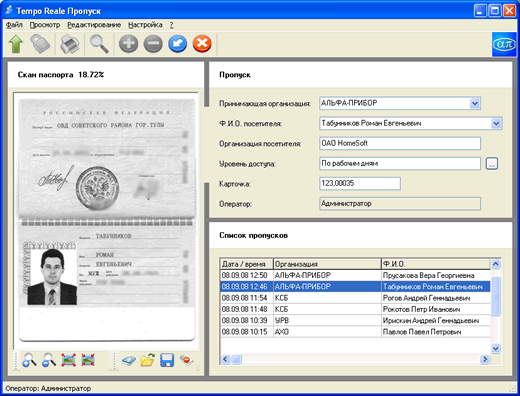Click the Уровень доступа field
The height and width of the screenshot is (396, 520).
click(400, 163)
